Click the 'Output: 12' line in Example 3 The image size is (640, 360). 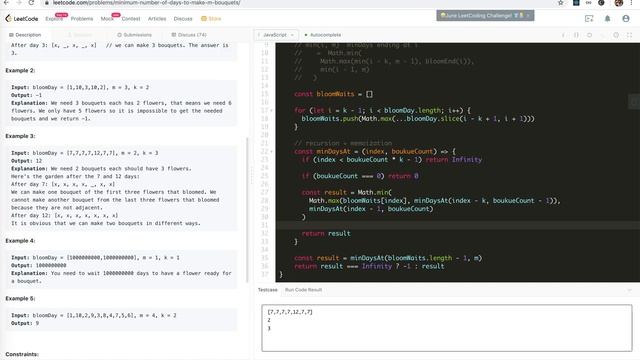click(x=27, y=161)
